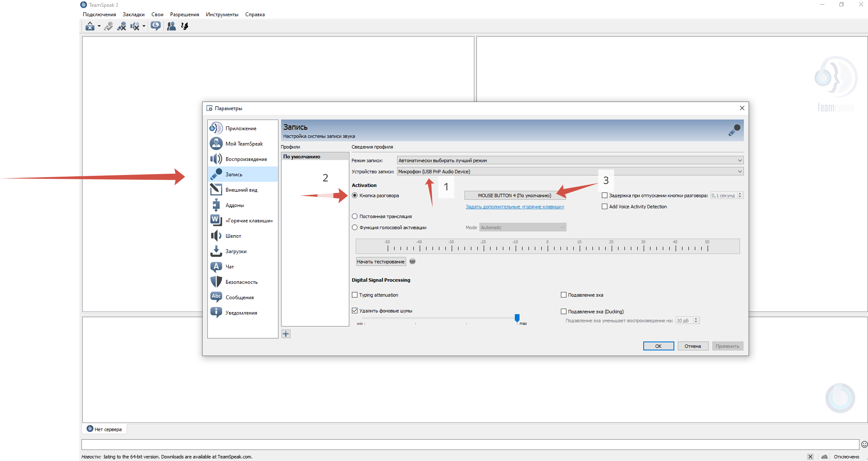The height and width of the screenshot is (461, 868).
Task: Confirm settings with OK button
Action: coord(658,346)
